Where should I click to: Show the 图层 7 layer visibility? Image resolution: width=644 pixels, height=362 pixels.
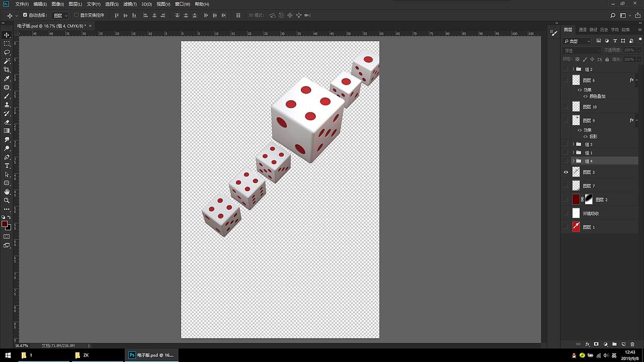566,186
